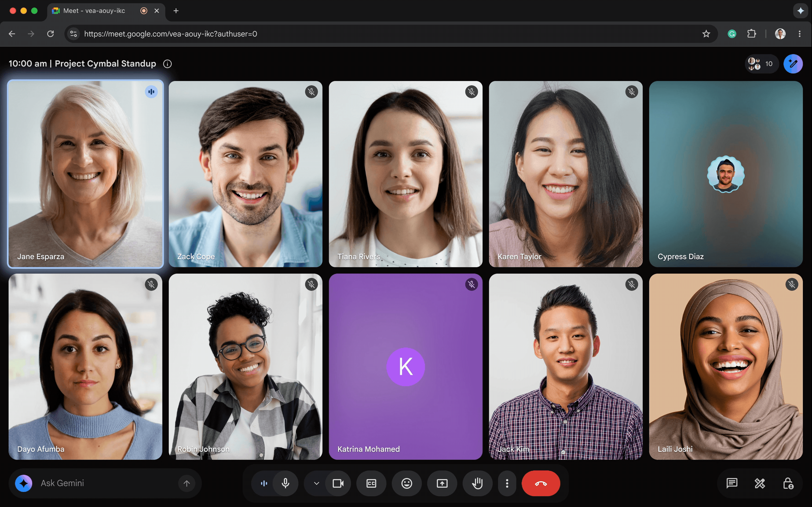Click Tiana Rivers' muted microphone icon
812x507 pixels.
click(x=471, y=91)
